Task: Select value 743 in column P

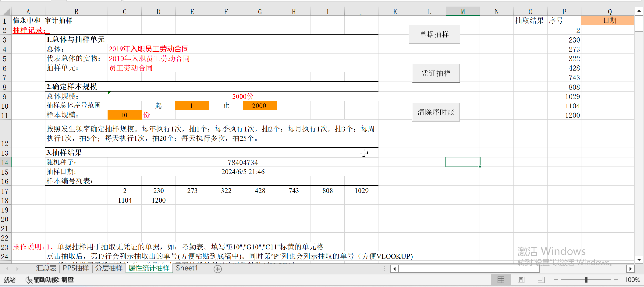Action: (564, 78)
